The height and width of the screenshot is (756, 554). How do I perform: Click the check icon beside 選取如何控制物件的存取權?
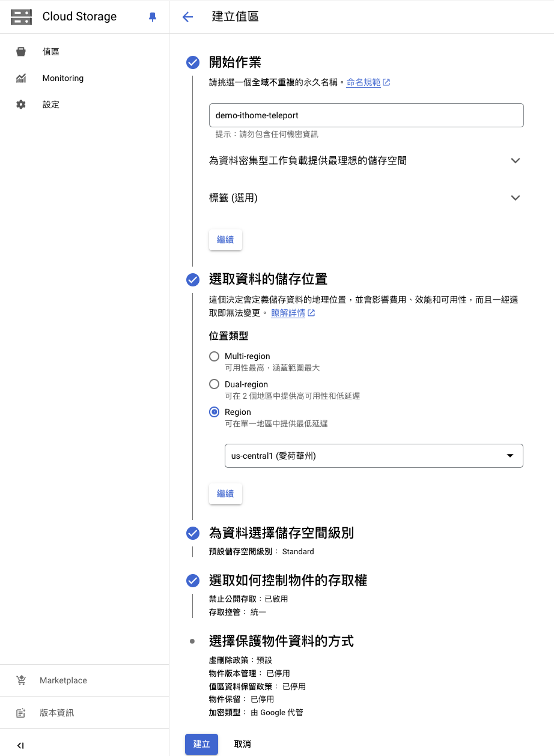[193, 580]
